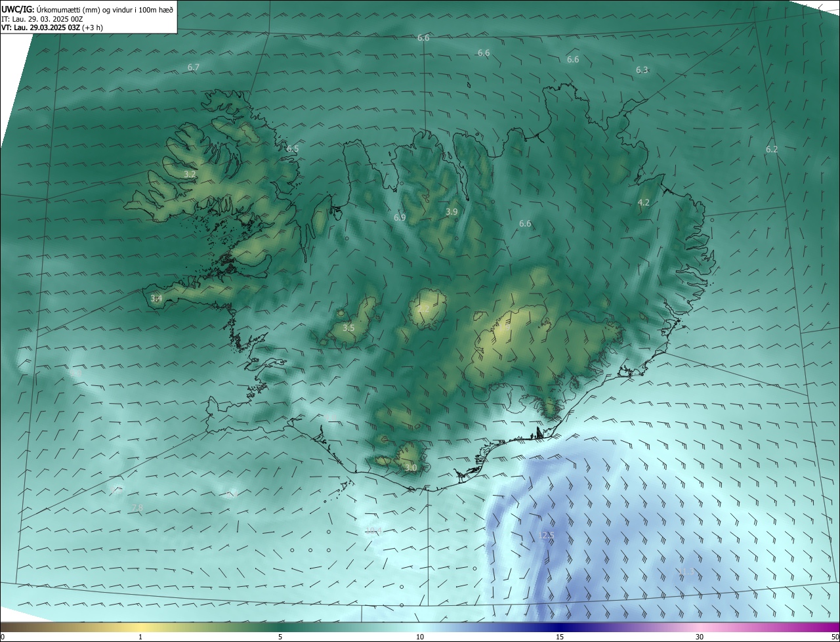Click the 3.0 value label on the south coast
Screen dimensions: 840x642
(411, 467)
